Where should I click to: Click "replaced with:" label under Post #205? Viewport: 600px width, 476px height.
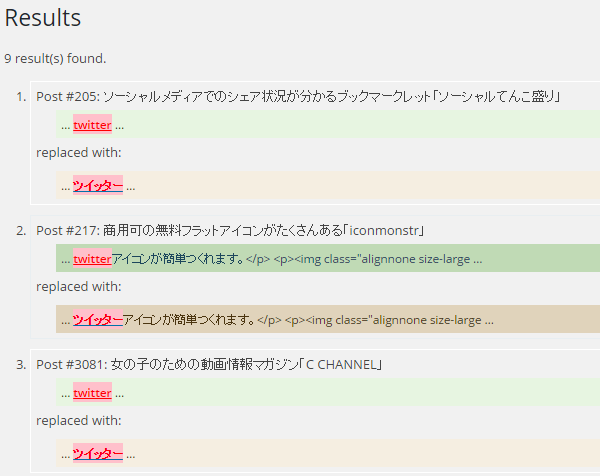click(78, 153)
